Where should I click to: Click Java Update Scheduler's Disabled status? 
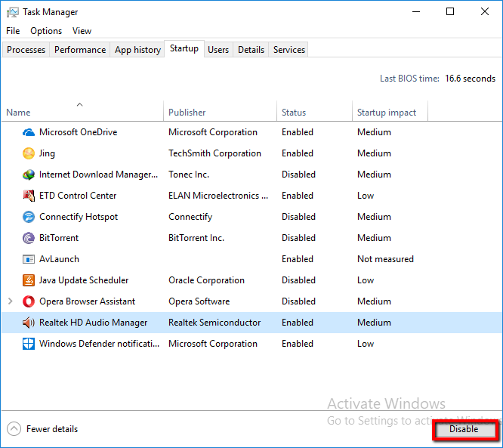pos(298,280)
